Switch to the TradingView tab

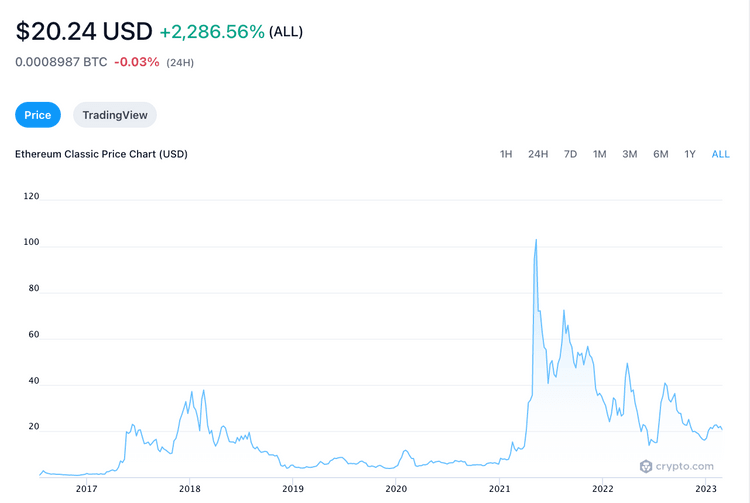[115, 115]
